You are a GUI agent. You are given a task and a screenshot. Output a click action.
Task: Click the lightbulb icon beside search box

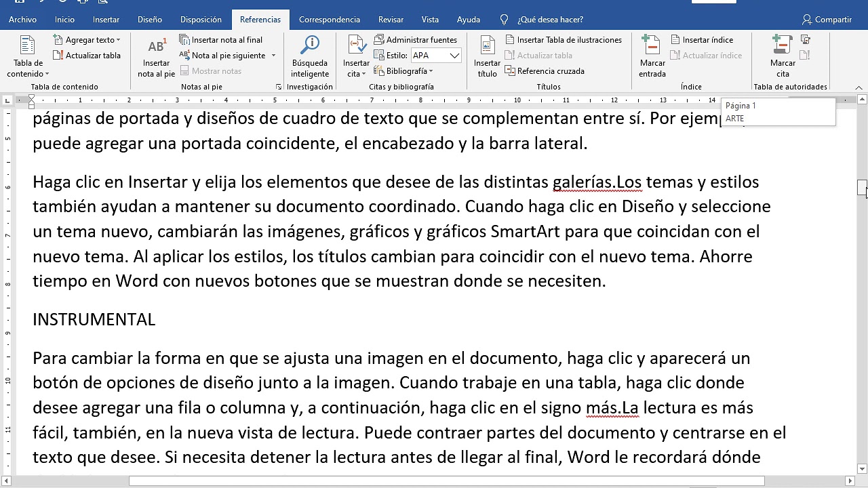pos(504,20)
